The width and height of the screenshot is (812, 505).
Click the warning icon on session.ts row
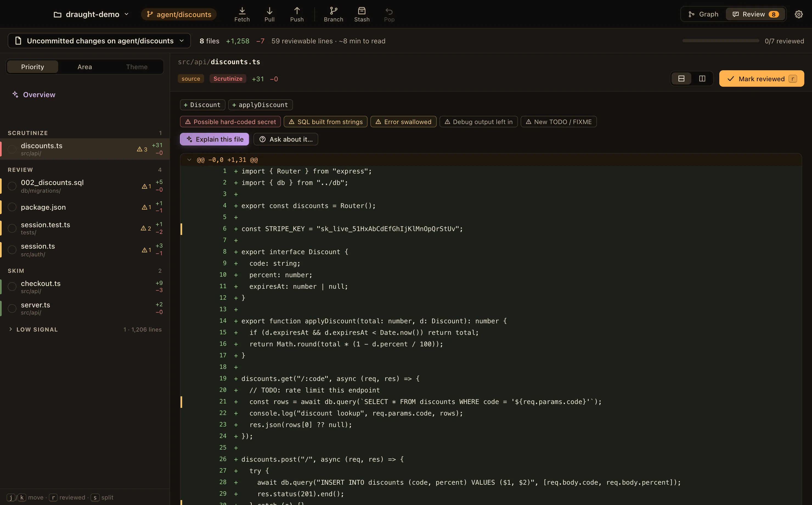click(145, 250)
